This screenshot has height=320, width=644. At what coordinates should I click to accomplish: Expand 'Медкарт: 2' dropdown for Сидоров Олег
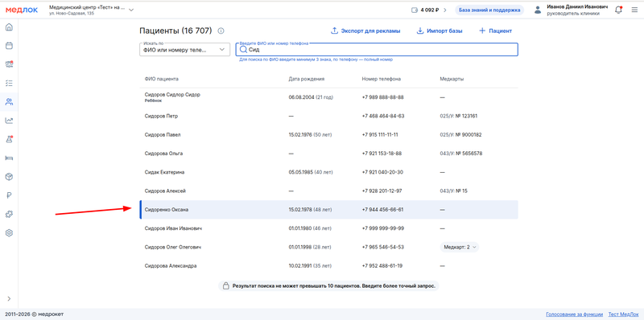(459, 248)
